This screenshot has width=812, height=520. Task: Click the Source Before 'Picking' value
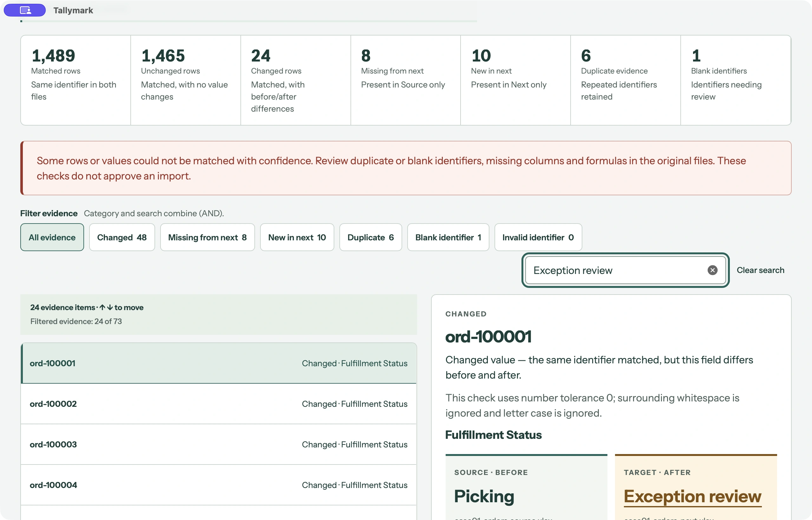[x=484, y=496]
